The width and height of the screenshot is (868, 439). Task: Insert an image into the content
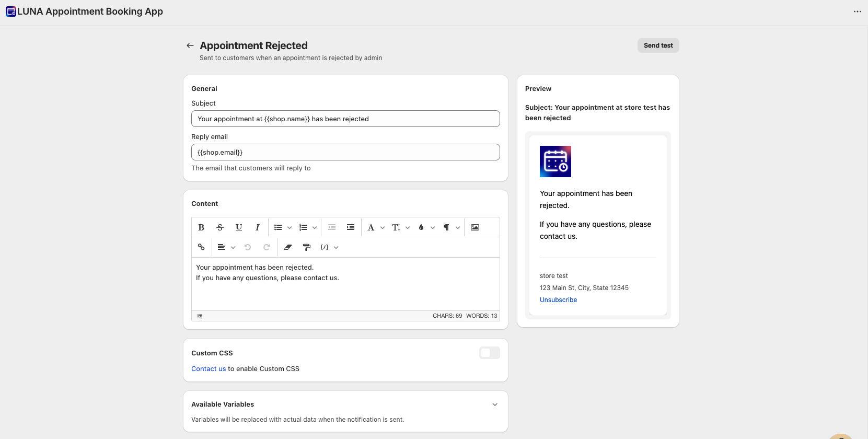pyautogui.click(x=475, y=227)
